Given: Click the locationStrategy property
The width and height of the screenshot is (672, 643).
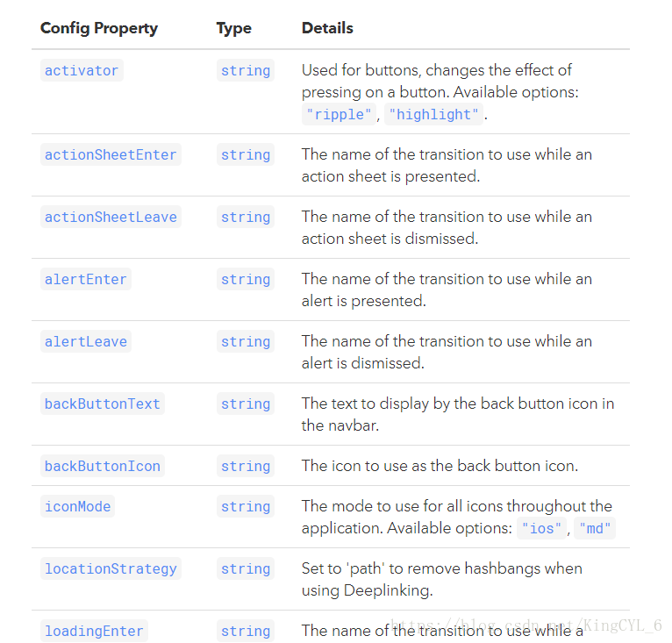Looking at the screenshot, I should [111, 568].
